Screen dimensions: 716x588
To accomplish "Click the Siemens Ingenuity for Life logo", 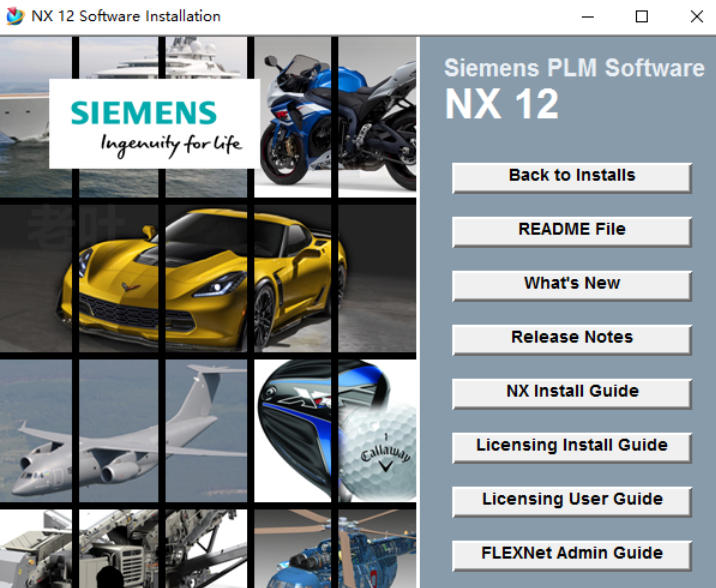I will 155,124.
